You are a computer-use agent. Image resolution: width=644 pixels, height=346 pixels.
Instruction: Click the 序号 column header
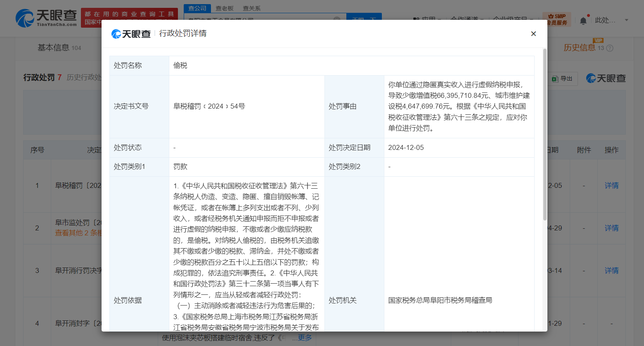click(37, 150)
